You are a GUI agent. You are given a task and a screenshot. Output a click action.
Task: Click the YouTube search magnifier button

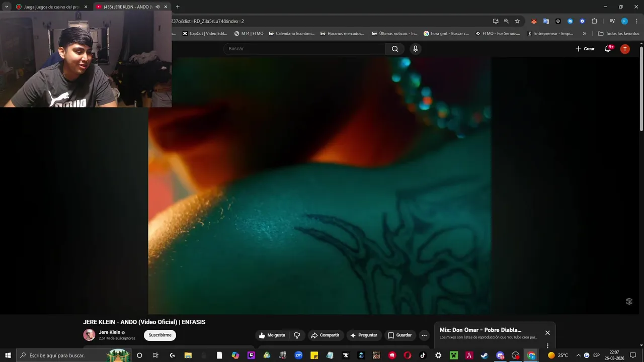point(395,49)
